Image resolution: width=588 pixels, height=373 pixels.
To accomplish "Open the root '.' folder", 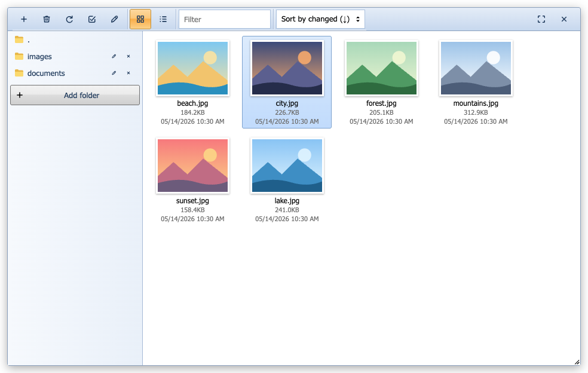I will point(75,40).
